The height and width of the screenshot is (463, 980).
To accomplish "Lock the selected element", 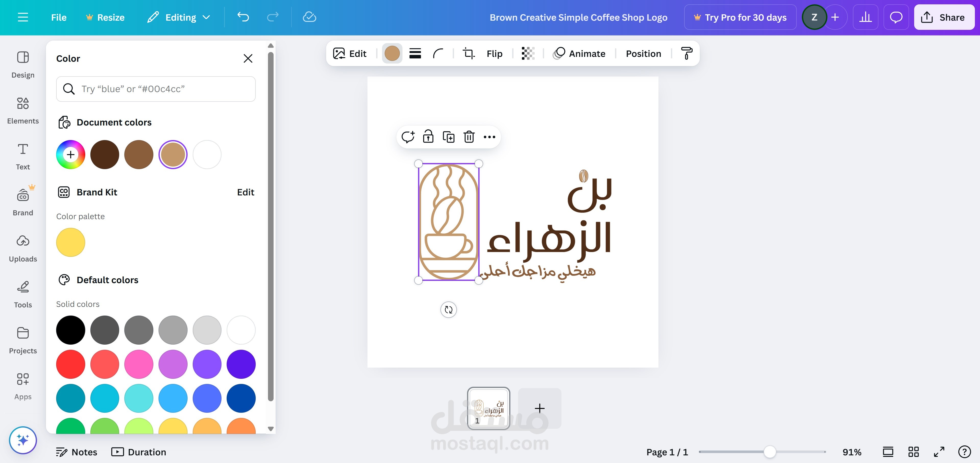I will [x=428, y=137].
